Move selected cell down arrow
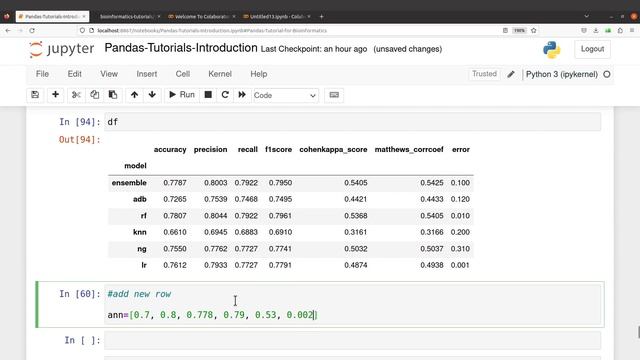The height and width of the screenshot is (360, 640). (152, 95)
